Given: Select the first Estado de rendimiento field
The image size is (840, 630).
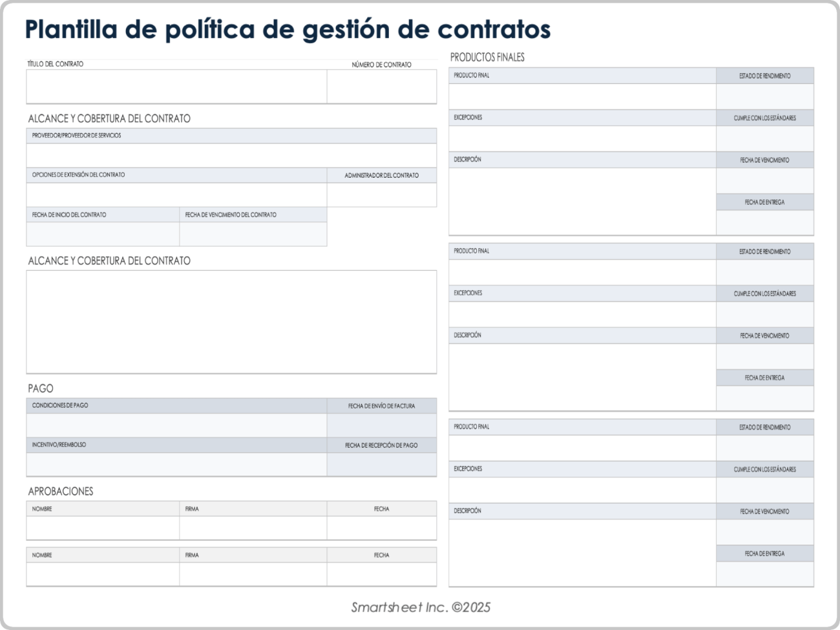Looking at the screenshot, I should [764, 96].
